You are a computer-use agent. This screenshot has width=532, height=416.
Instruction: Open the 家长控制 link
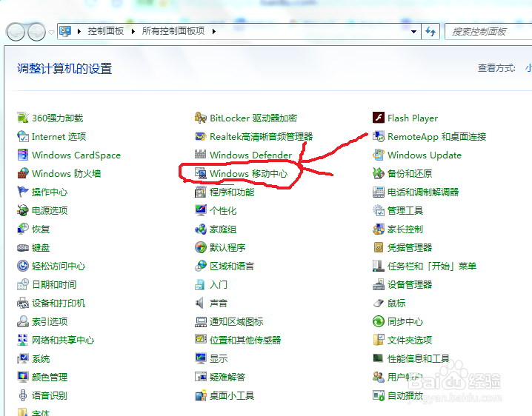coord(405,229)
